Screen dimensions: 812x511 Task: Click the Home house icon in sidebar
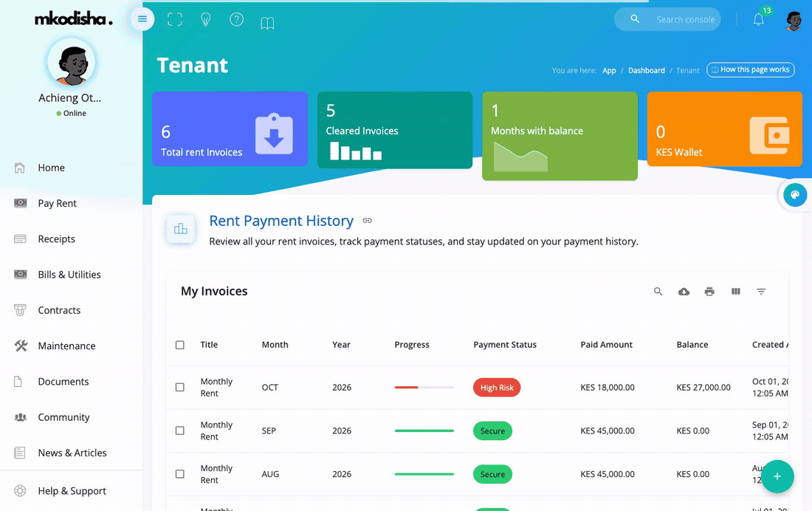pos(20,168)
